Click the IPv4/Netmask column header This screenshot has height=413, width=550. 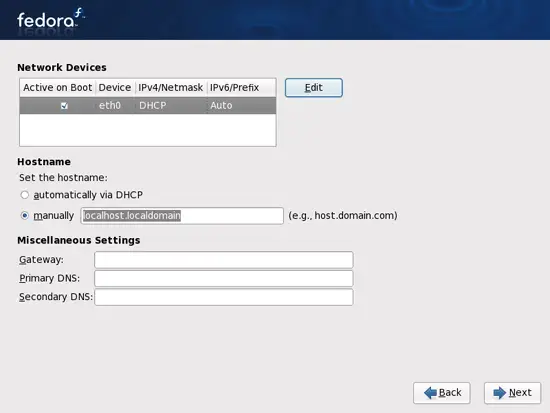pos(170,87)
